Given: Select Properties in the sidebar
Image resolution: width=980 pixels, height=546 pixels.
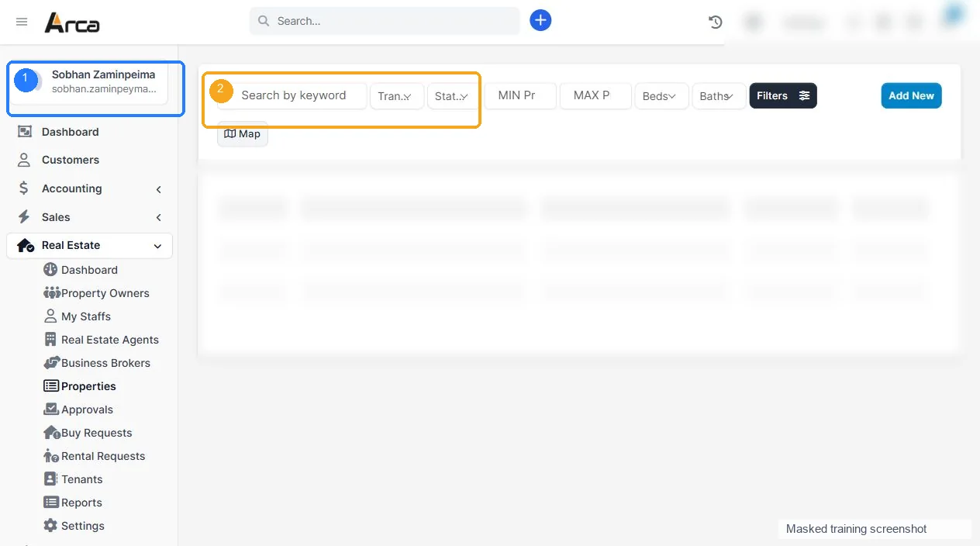Looking at the screenshot, I should pyautogui.click(x=80, y=386).
